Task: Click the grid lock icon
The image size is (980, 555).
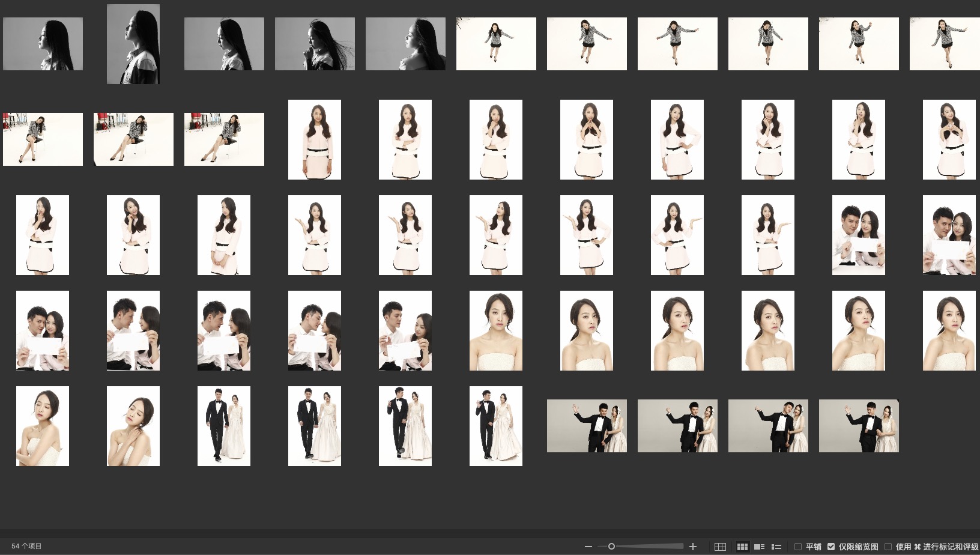Action: (720, 547)
